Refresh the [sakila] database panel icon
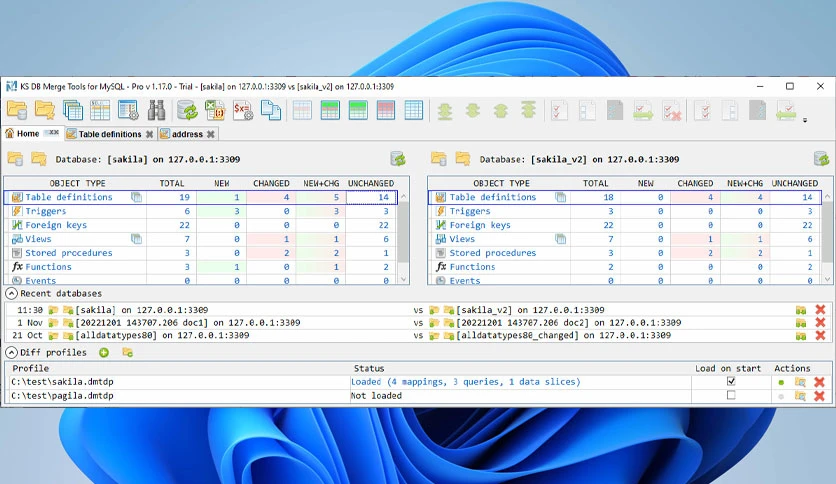The image size is (836, 484). tap(398, 159)
